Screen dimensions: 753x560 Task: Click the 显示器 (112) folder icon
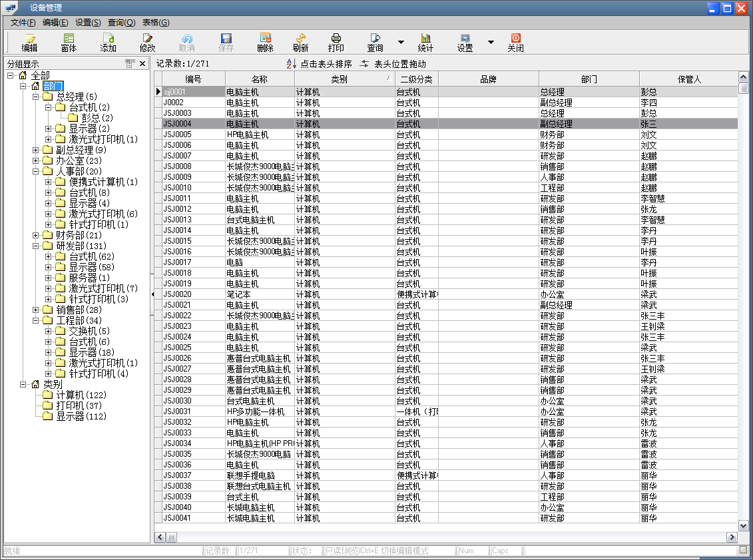click(x=47, y=416)
